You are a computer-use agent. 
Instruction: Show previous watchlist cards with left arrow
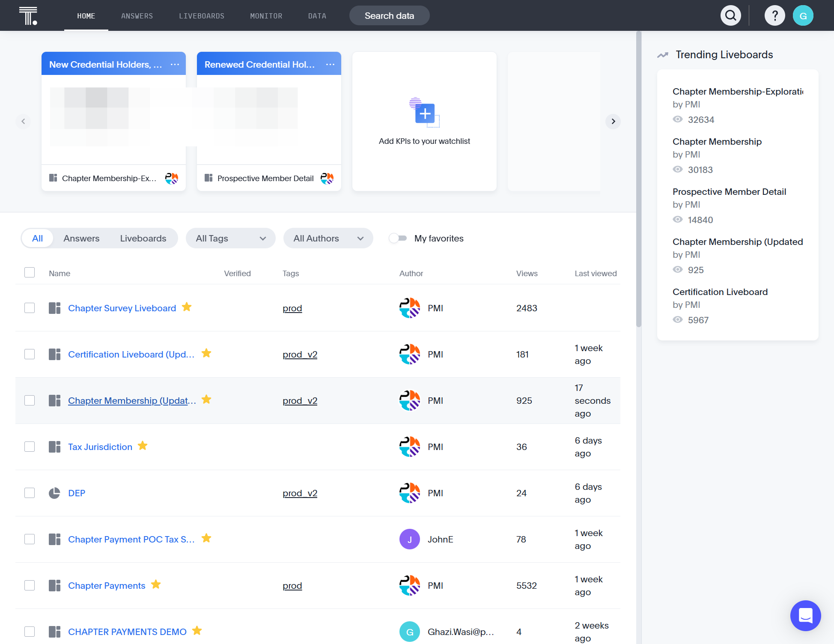tap(24, 122)
